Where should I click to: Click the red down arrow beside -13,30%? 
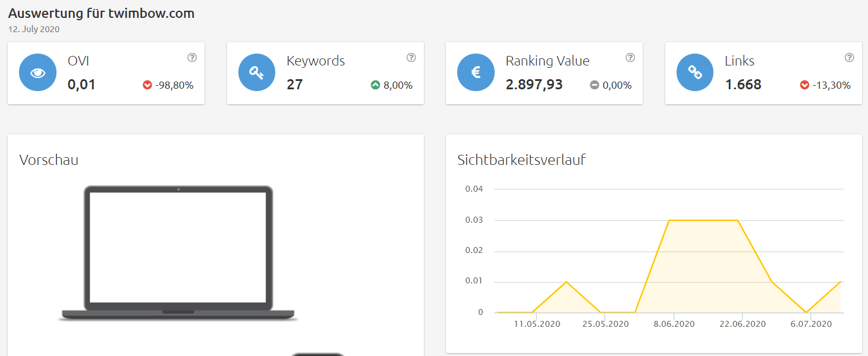pyautogui.click(x=805, y=85)
